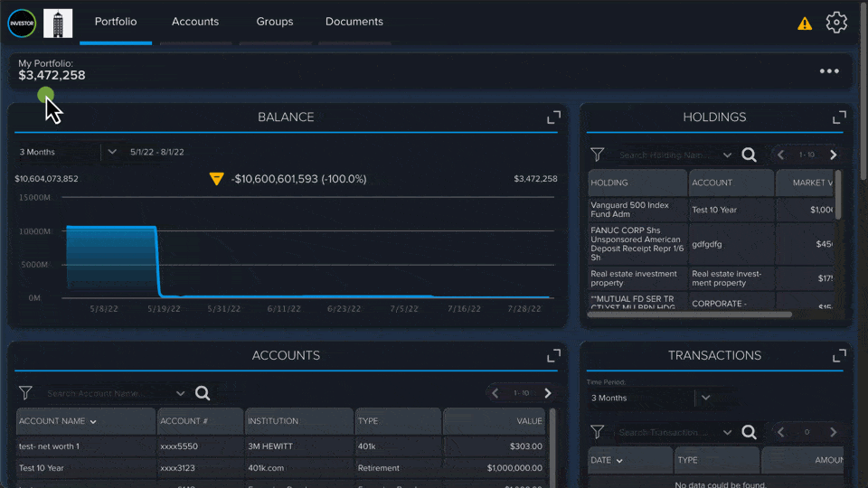Screen dimensions: 868x488
Task: Switch to the Documents tab
Action: click(354, 22)
